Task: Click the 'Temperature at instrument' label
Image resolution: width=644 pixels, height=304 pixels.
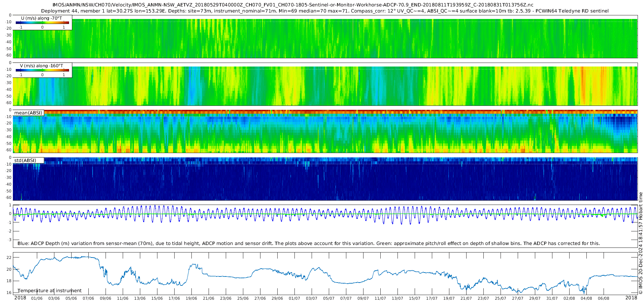Action: coord(50,291)
